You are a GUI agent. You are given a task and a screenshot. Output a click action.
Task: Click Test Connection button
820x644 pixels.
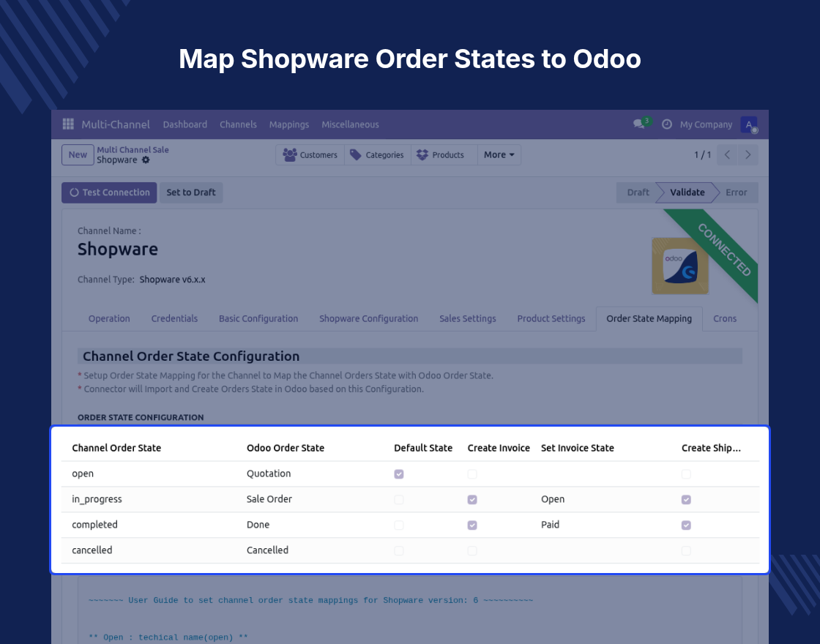109,192
